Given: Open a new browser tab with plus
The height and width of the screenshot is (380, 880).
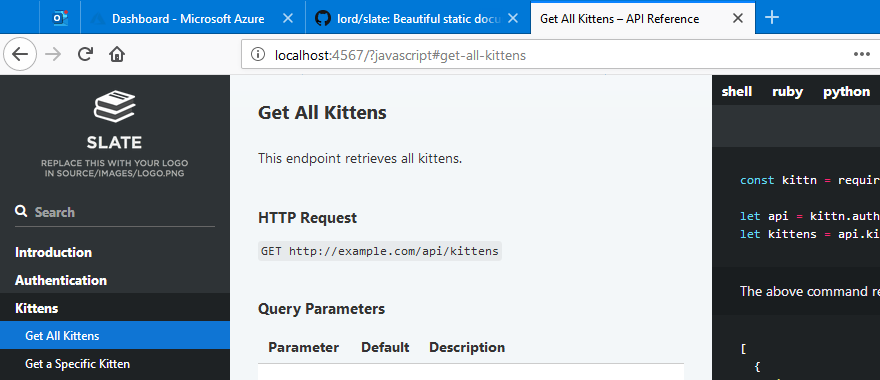Looking at the screenshot, I should point(772,17).
